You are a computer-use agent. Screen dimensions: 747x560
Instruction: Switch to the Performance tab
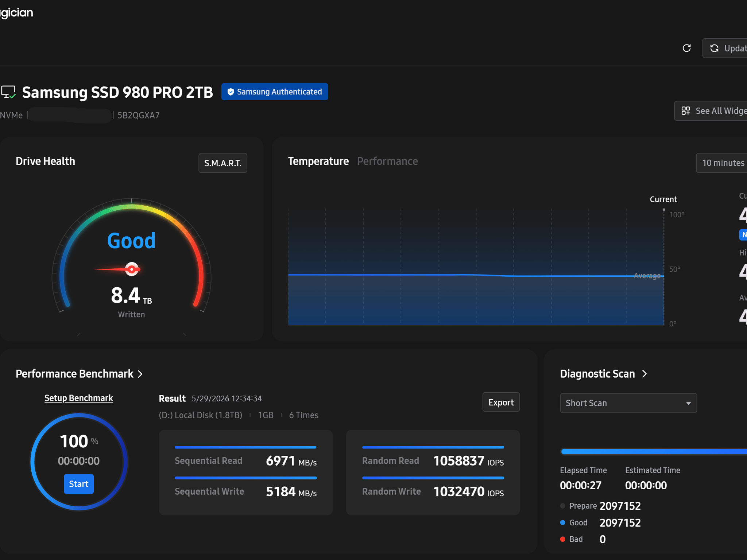tap(387, 161)
